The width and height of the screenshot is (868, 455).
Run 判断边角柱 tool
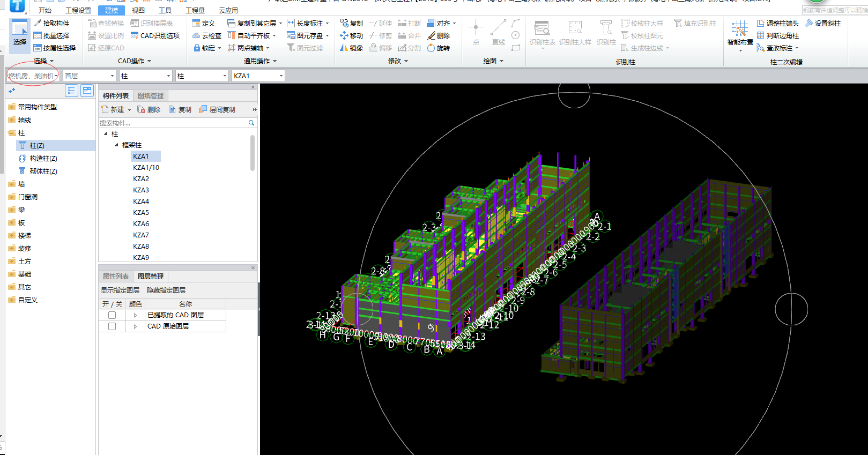(x=778, y=35)
